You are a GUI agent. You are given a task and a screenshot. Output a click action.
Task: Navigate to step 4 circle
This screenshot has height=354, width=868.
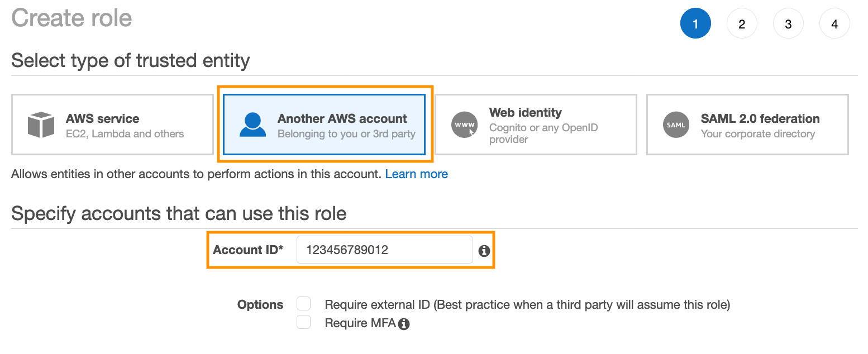point(834,24)
